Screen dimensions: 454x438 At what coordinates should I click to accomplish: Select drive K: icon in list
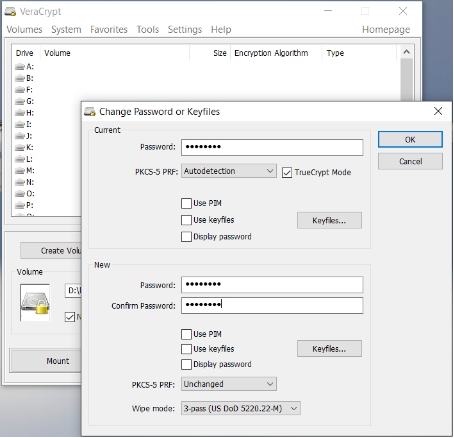(x=20, y=147)
